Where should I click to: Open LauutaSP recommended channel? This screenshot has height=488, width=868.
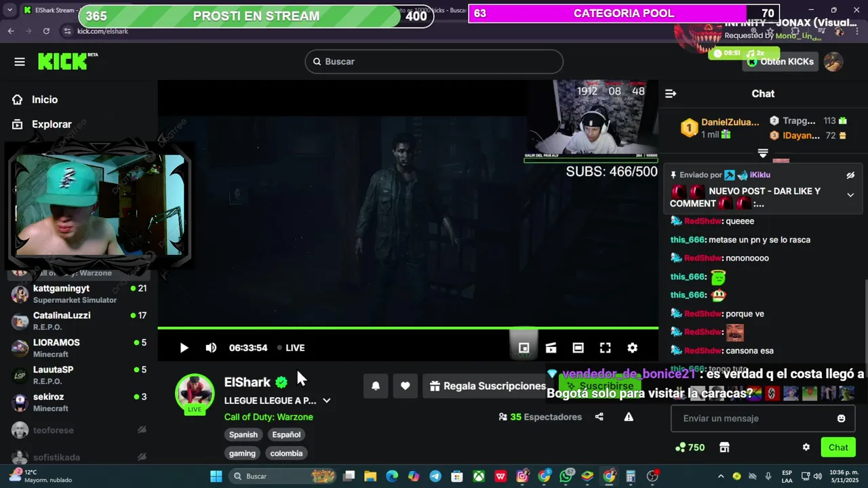(x=79, y=375)
